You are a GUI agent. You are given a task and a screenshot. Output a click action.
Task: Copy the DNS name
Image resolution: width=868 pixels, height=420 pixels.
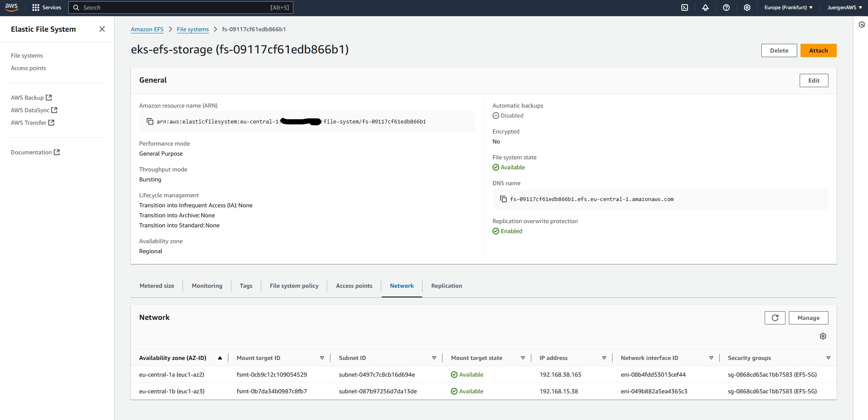[503, 199]
